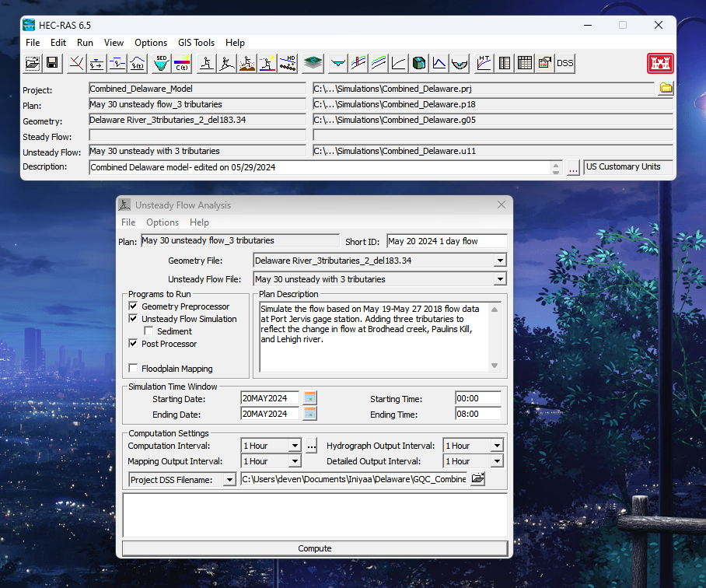Open the RAS Mapper globe icon

point(313,63)
